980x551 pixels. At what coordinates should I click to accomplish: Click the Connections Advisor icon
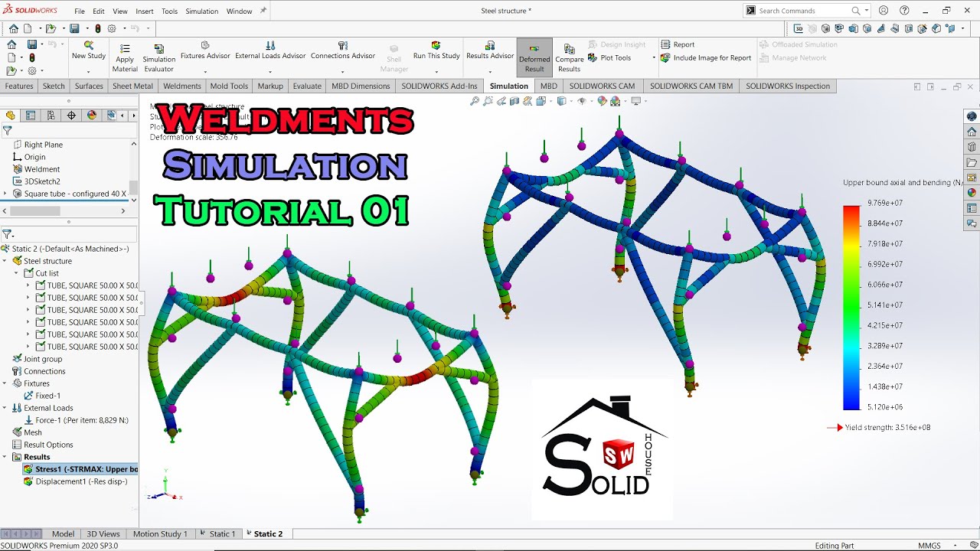343,45
